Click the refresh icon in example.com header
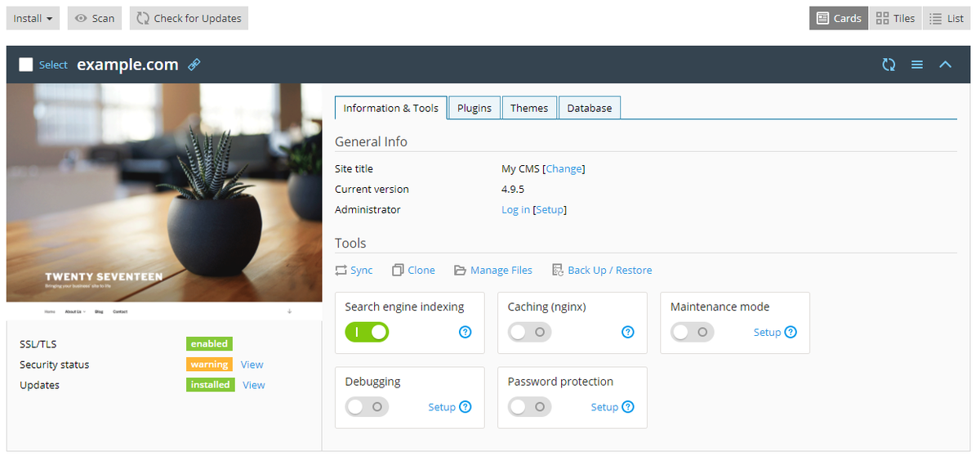 [x=889, y=65]
